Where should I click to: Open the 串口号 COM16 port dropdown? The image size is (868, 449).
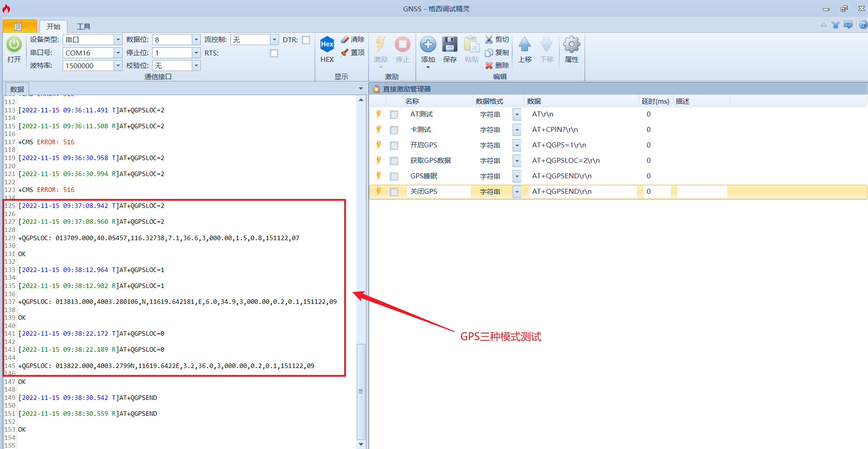coord(118,53)
